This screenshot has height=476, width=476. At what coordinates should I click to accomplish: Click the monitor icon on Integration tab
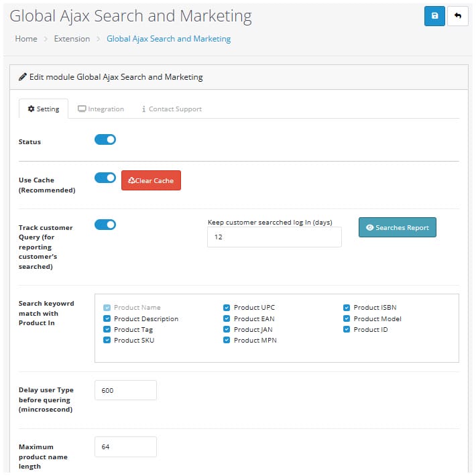click(x=82, y=109)
